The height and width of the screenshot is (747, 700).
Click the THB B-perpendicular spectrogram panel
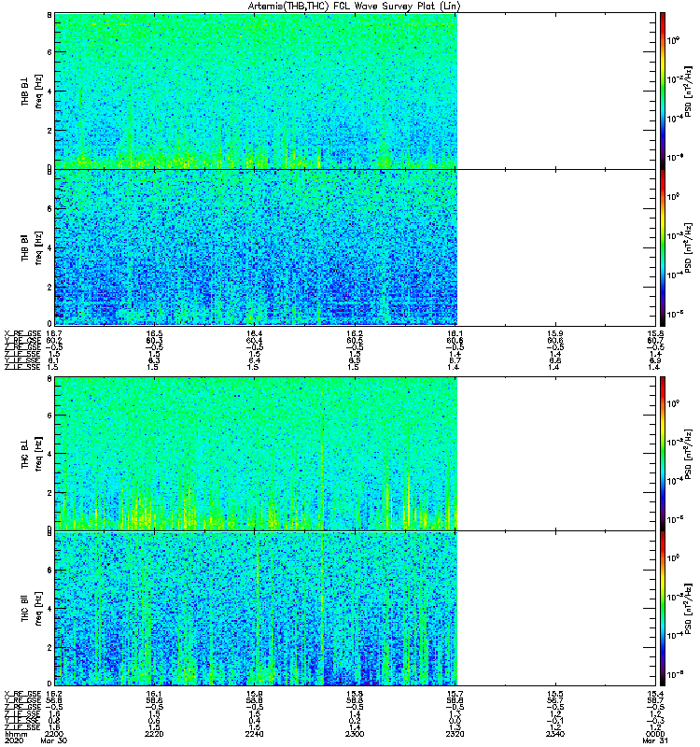pos(356,91)
